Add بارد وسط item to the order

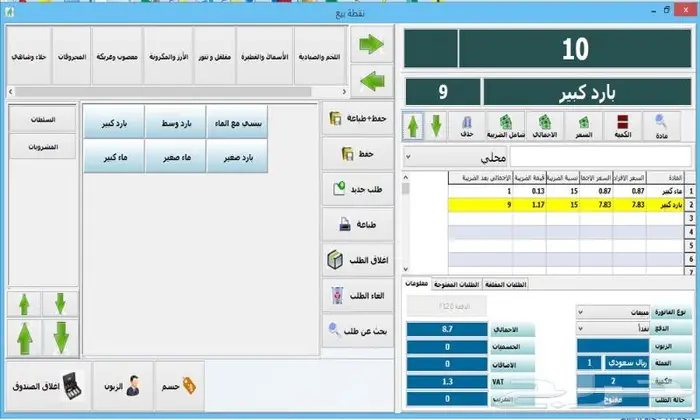click(175, 122)
